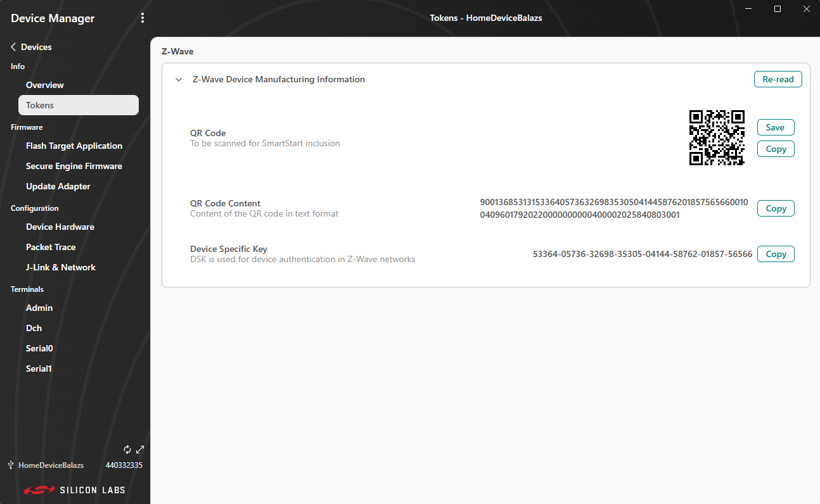Expand the Device Manager options menu
This screenshot has width=820, height=504.
click(143, 18)
